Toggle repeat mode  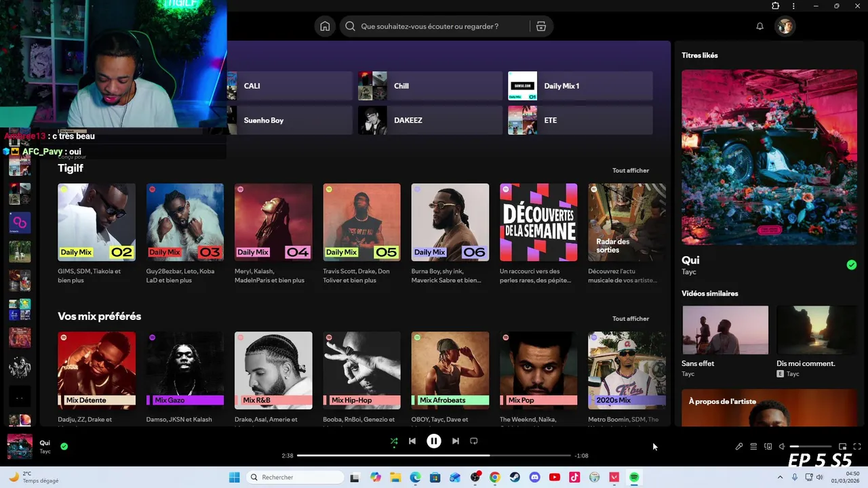pos(474,441)
